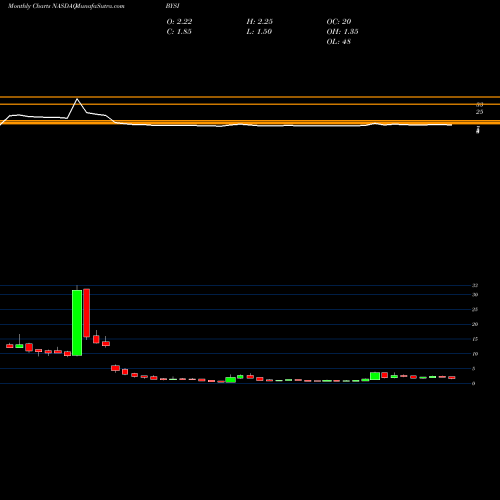Click the high value 'H: 2.25'
Image resolution: width=500 pixels, height=500 pixels.
pyautogui.click(x=260, y=21)
